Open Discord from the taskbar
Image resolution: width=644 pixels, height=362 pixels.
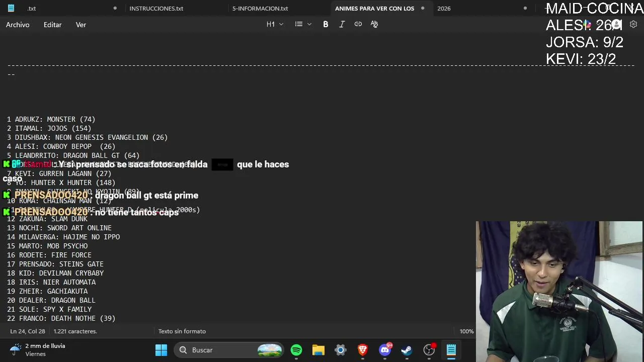coord(385,350)
